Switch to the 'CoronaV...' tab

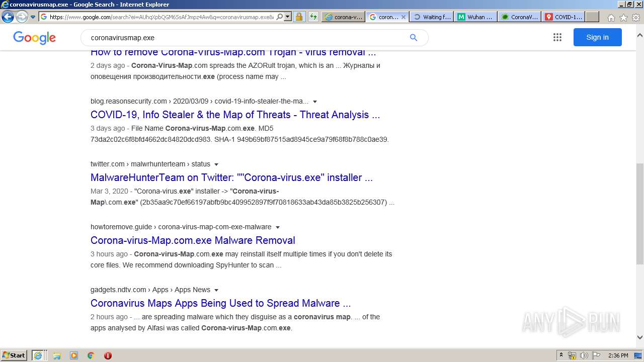(519, 17)
